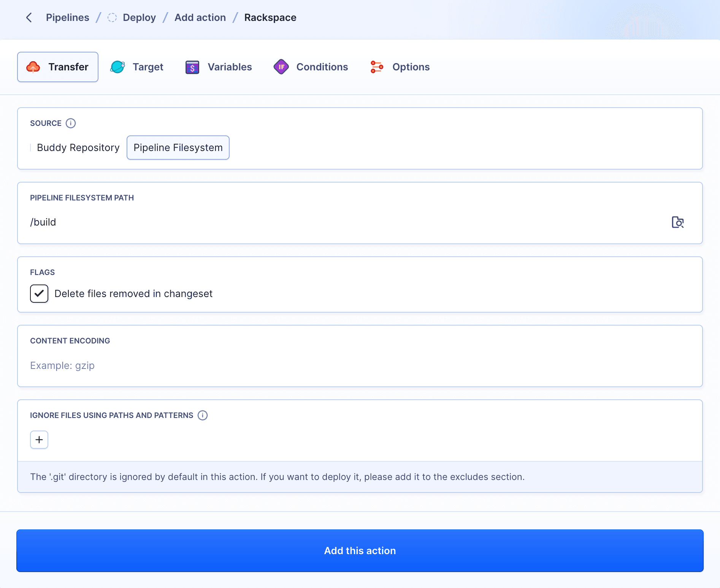Select Buddy Repository as source
Viewport: 720px width, 588px height.
pyautogui.click(x=78, y=148)
